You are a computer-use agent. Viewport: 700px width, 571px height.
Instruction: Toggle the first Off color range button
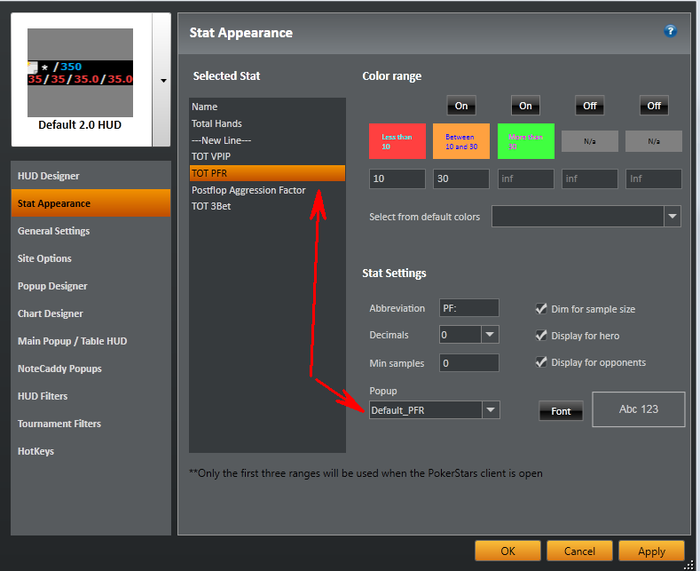(x=590, y=106)
